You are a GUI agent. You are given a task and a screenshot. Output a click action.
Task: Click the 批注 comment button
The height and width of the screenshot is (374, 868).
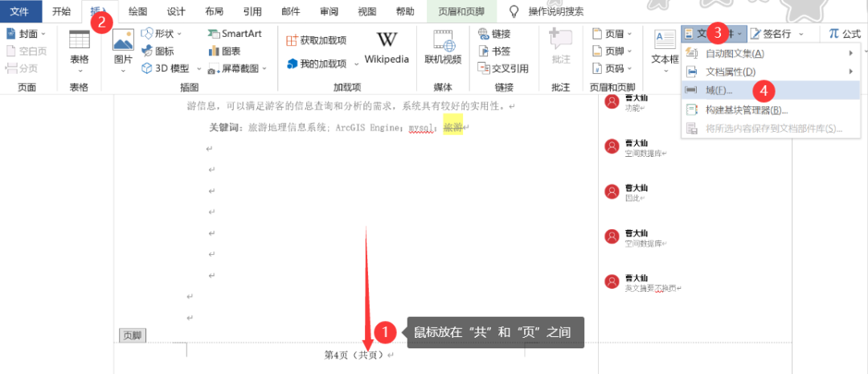click(x=561, y=47)
